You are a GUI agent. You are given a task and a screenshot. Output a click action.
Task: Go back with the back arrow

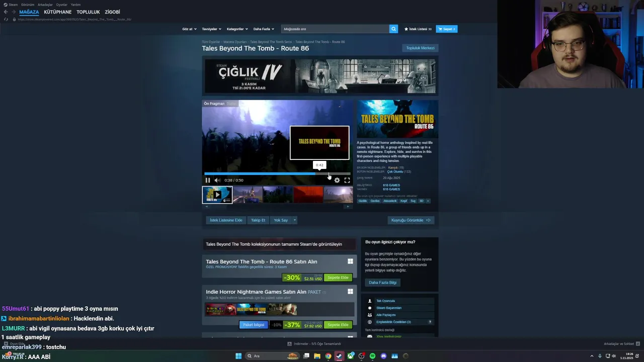point(6,12)
